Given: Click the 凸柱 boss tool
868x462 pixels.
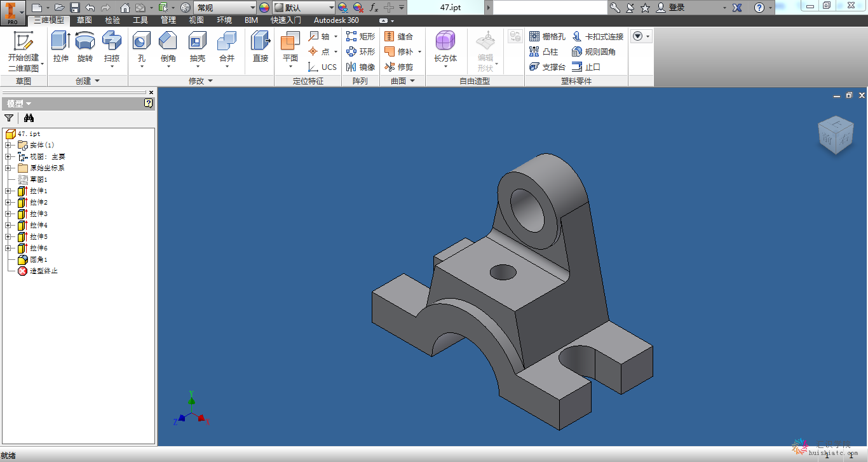Looking at the screenshot, I should click(x=543, y=51).
